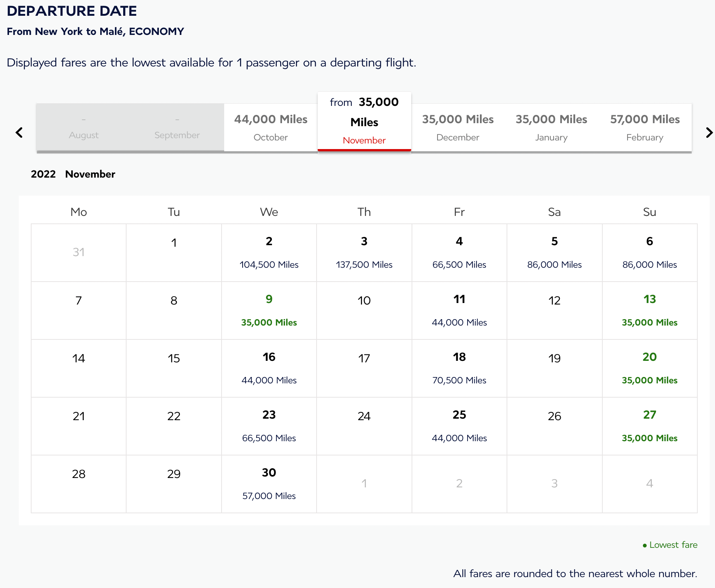Select the disabled August tab
The height and width of the screenshot is (588, 715).
(x=84, y=128)
